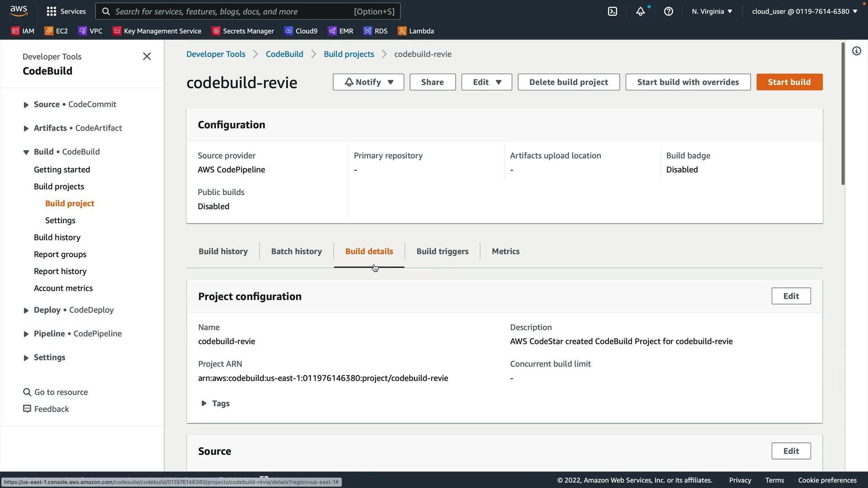
Task: Click the orange Start build button
Action: coord(789,82)
